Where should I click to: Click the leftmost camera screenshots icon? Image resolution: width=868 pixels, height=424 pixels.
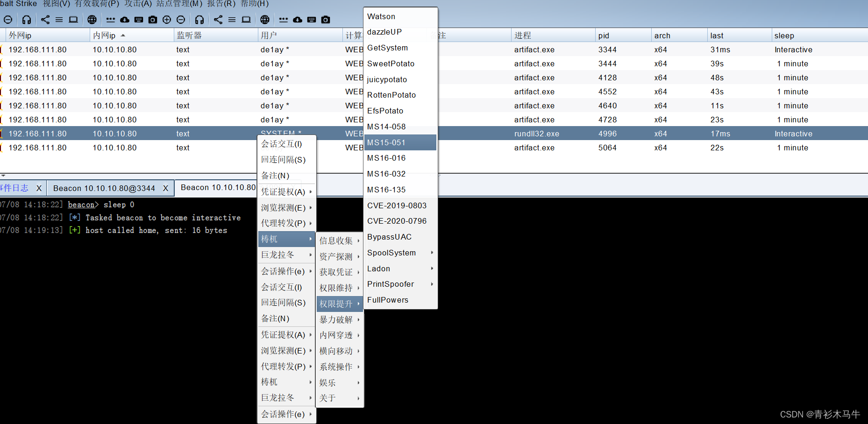pos(153,20)
